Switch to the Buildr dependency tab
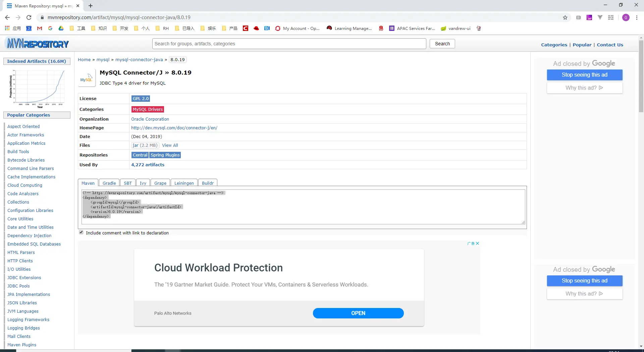 coord(208,183)
